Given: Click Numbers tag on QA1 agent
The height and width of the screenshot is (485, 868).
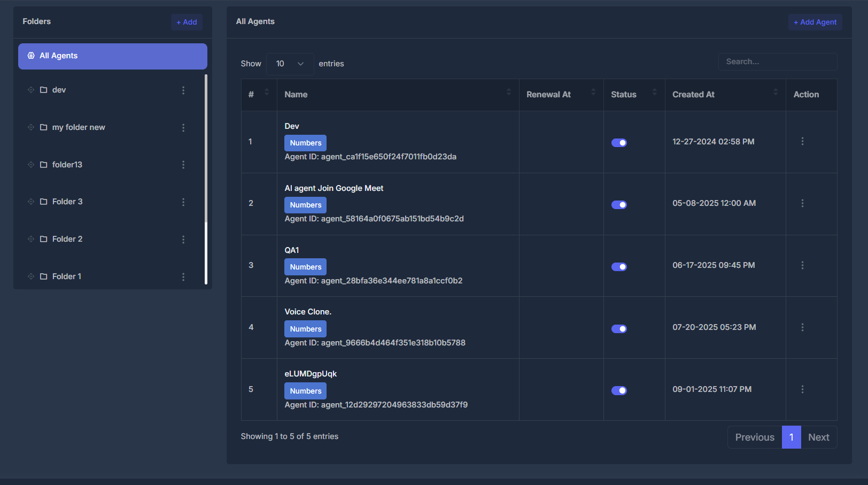Looking at the screenshot, I should [x=306, y=267].
